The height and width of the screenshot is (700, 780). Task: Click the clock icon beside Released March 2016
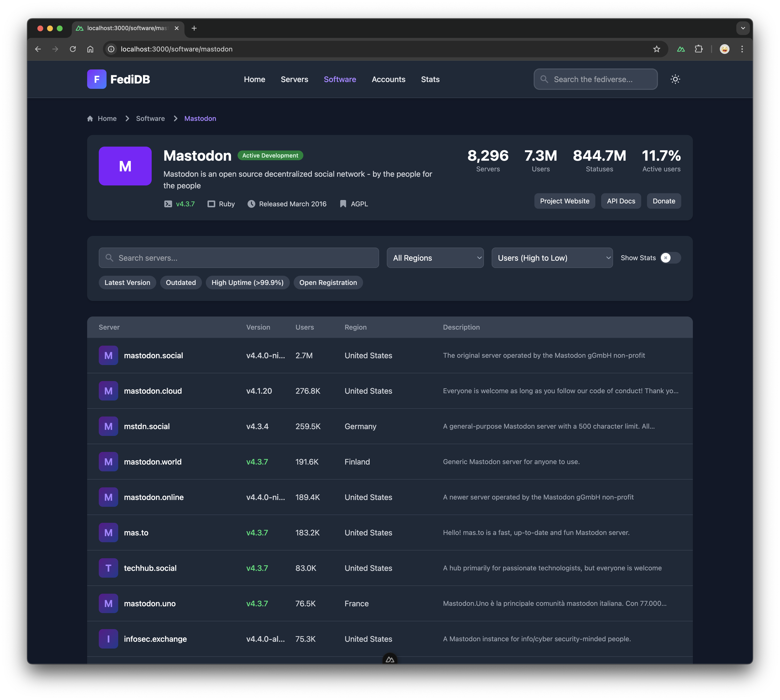coord(251,204)
